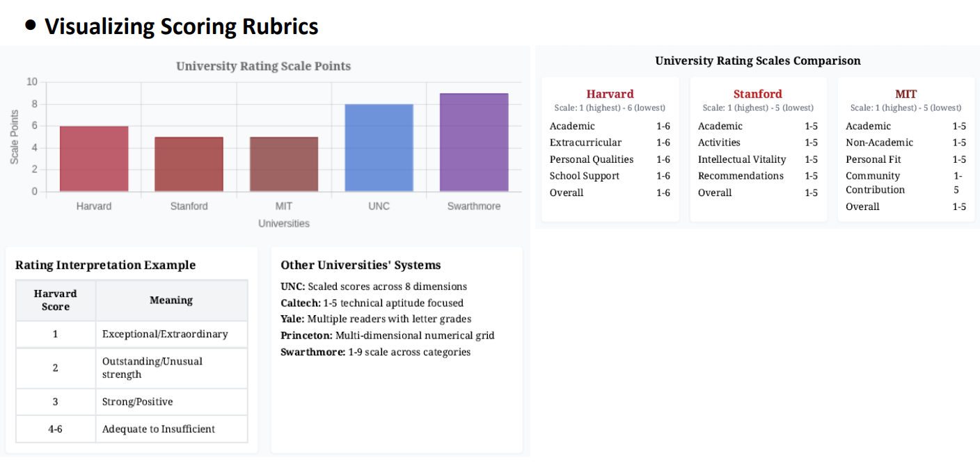Click the "Harvard" x-axis label under the chart
This screenshot has width=980, height=466.
94,206
